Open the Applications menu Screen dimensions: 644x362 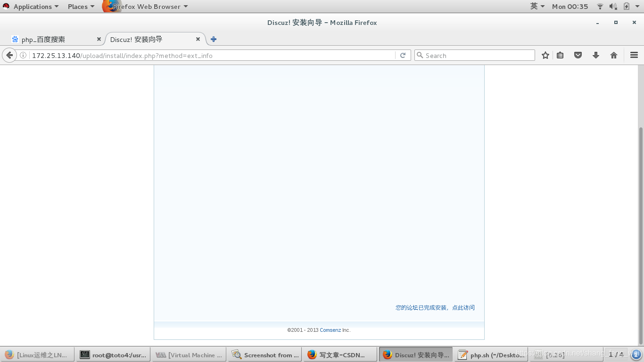tap(36, 7)
